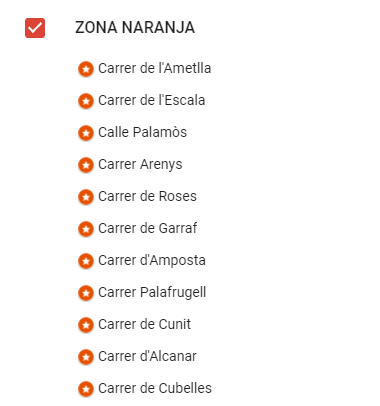
Task: Click the Carrer de Garraf label
Action: [x=148, y=228]
